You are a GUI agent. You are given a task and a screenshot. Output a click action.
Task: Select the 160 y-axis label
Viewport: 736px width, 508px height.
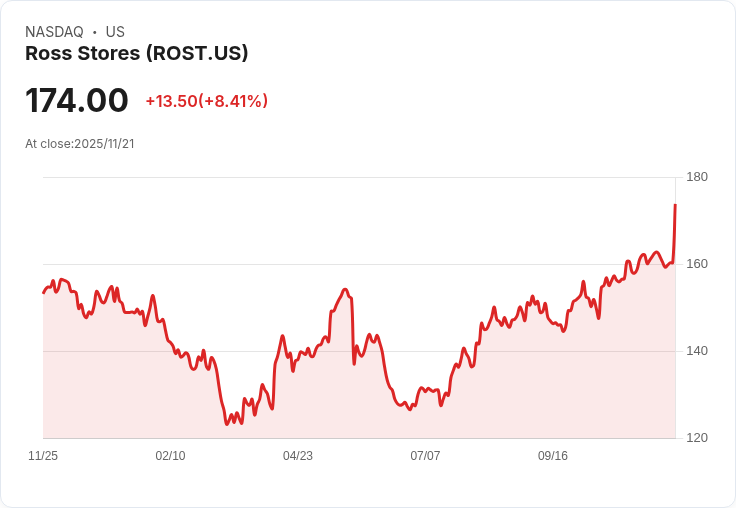697,264
